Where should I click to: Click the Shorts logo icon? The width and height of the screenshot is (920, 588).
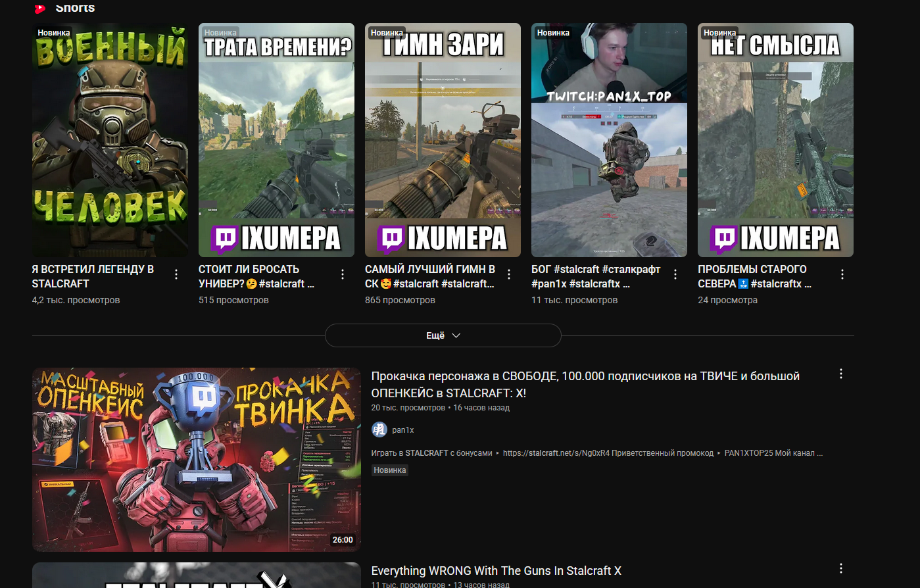tap(40, 8)
